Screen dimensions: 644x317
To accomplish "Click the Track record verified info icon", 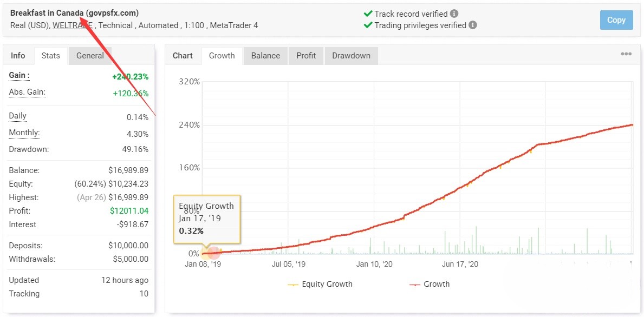I will [x=454, y=14].
